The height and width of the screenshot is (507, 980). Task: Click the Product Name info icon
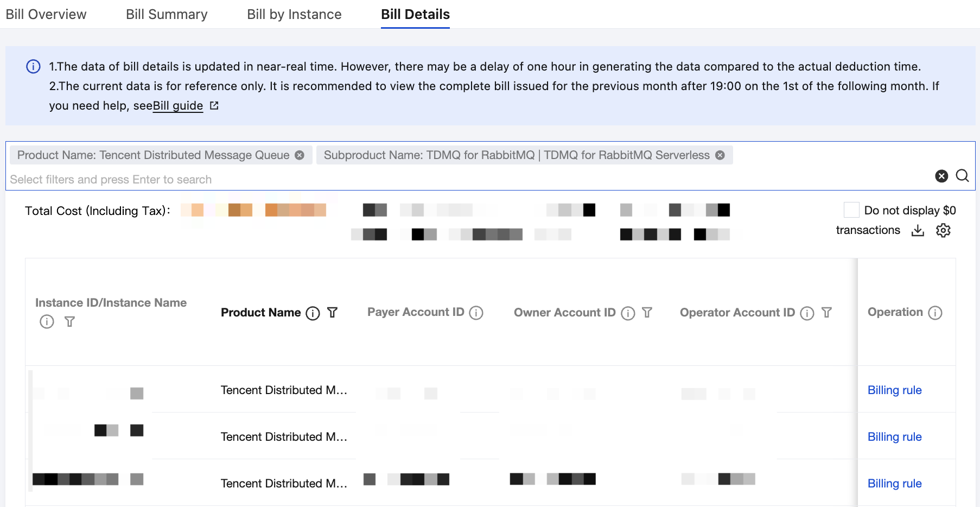point(313,313)
